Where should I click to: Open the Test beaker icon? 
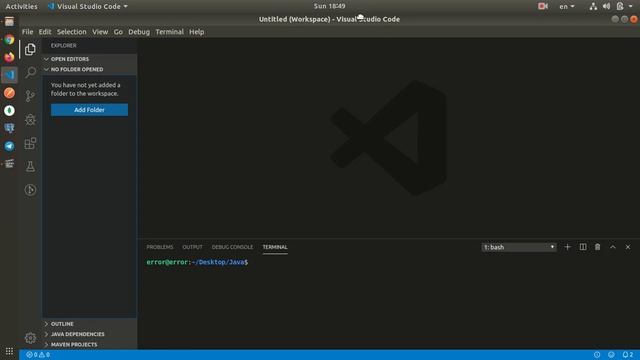(x=30, y=167)
